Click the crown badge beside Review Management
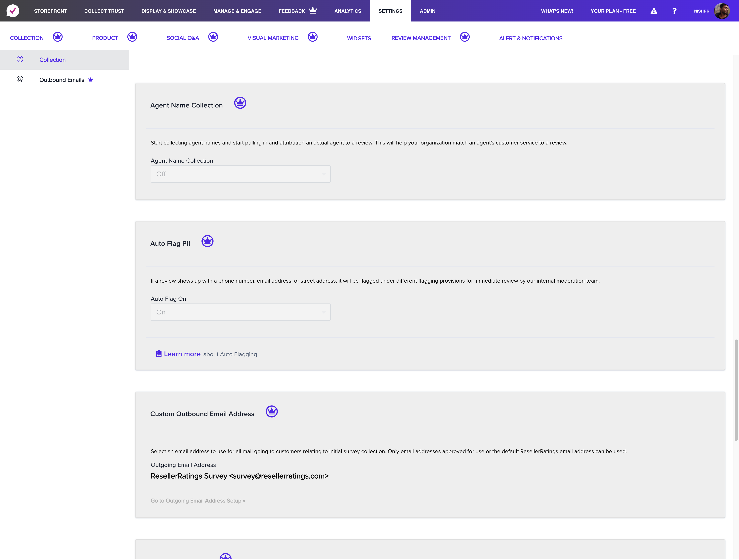Viewport: 739px width, 560px height. 465,37
